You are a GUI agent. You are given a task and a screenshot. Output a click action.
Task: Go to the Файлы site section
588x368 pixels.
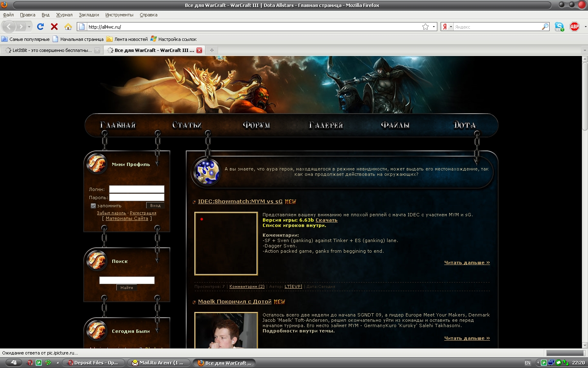point(395,125)
